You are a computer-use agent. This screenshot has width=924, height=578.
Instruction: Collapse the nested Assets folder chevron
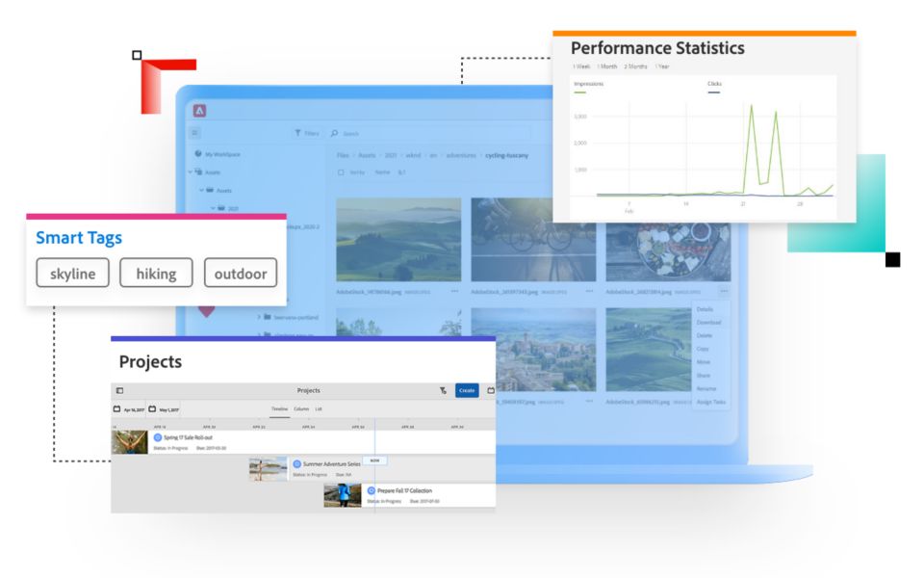[201, 190]
